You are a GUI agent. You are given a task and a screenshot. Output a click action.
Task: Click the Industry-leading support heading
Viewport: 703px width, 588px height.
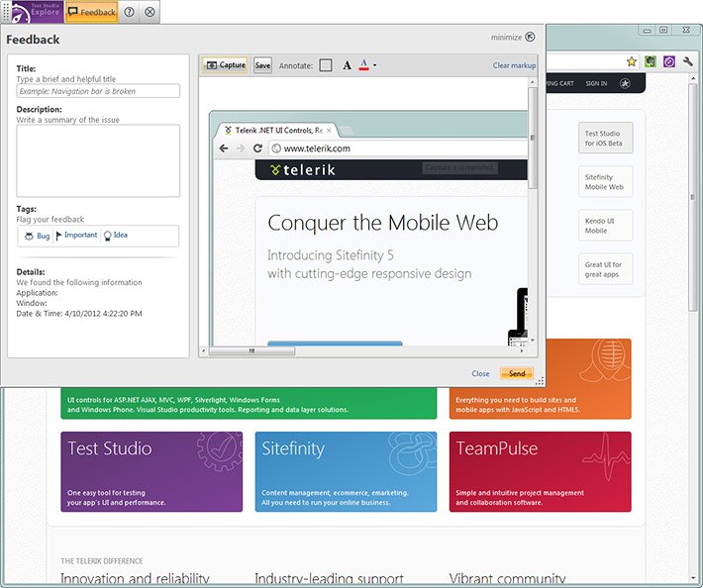coord(329,579)
